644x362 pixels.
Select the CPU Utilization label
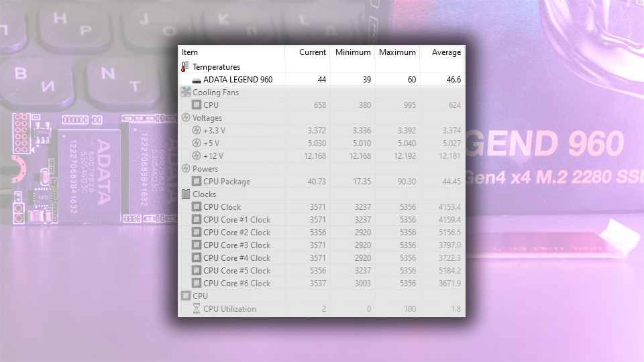coord(229,308)
